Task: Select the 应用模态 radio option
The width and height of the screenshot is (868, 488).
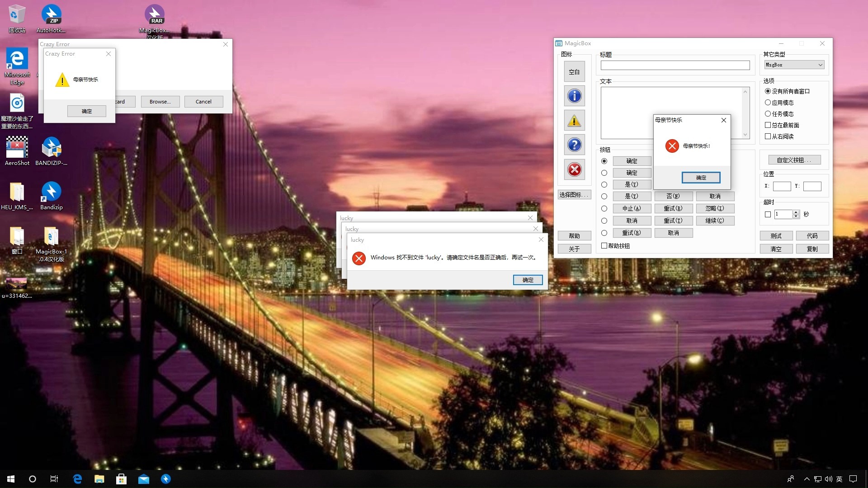Action: 768,103
